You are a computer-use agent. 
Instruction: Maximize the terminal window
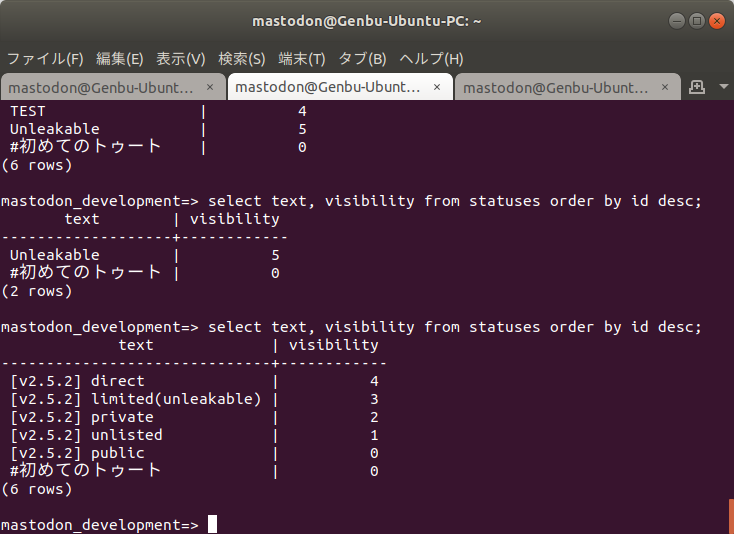696,20
